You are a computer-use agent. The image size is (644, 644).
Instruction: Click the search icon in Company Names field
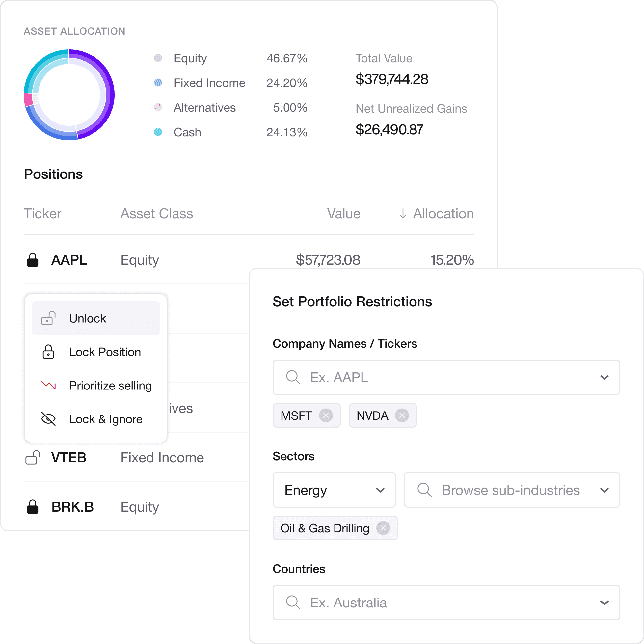[293, 377]
